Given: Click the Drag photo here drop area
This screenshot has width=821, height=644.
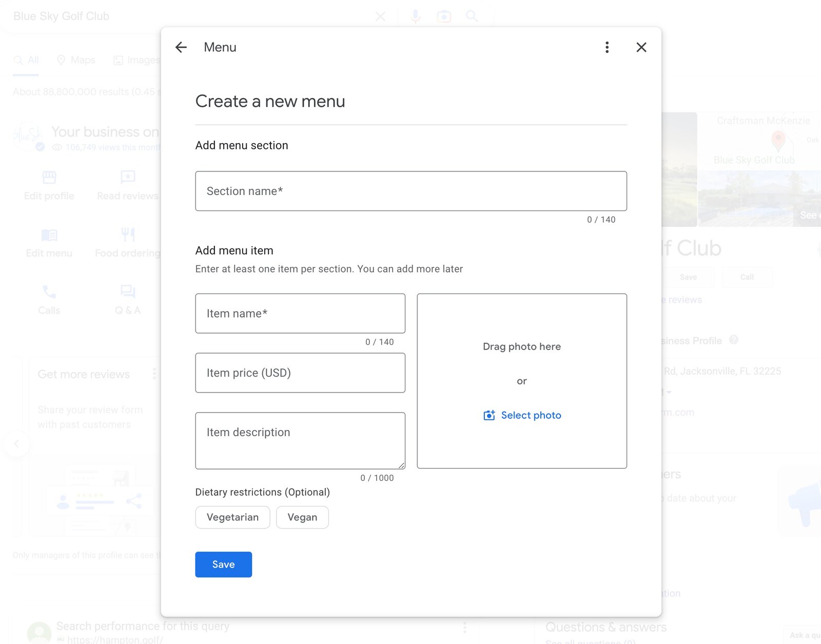Looking at the screenshot, I should coord(522,381).
